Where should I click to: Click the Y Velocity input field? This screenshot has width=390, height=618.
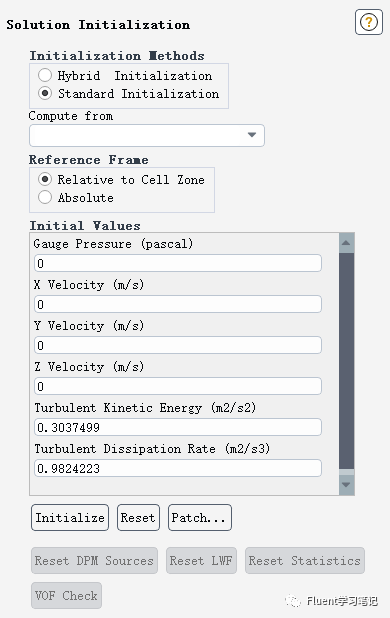[178, 345]
